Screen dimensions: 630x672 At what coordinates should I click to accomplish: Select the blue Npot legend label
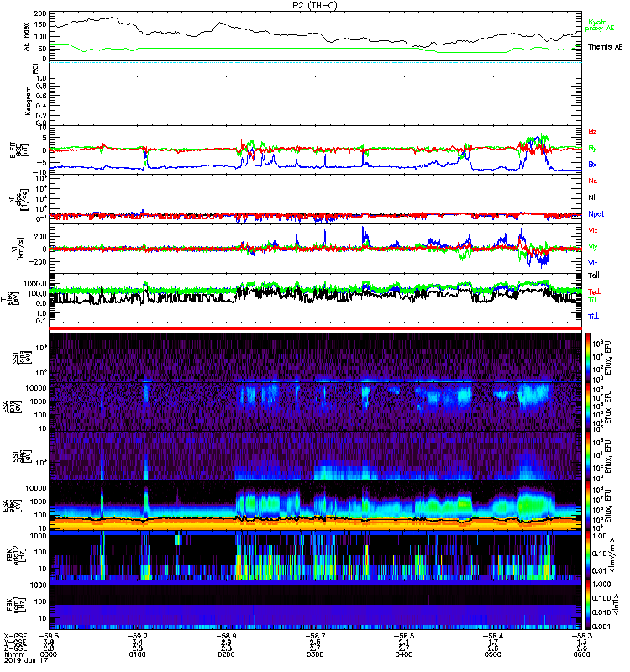coord(596,214)
